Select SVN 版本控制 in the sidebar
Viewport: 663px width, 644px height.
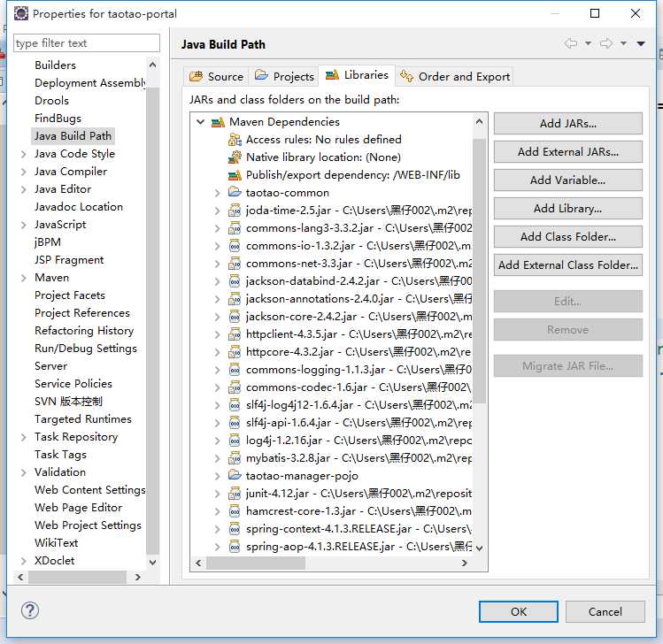pos(68,402)
